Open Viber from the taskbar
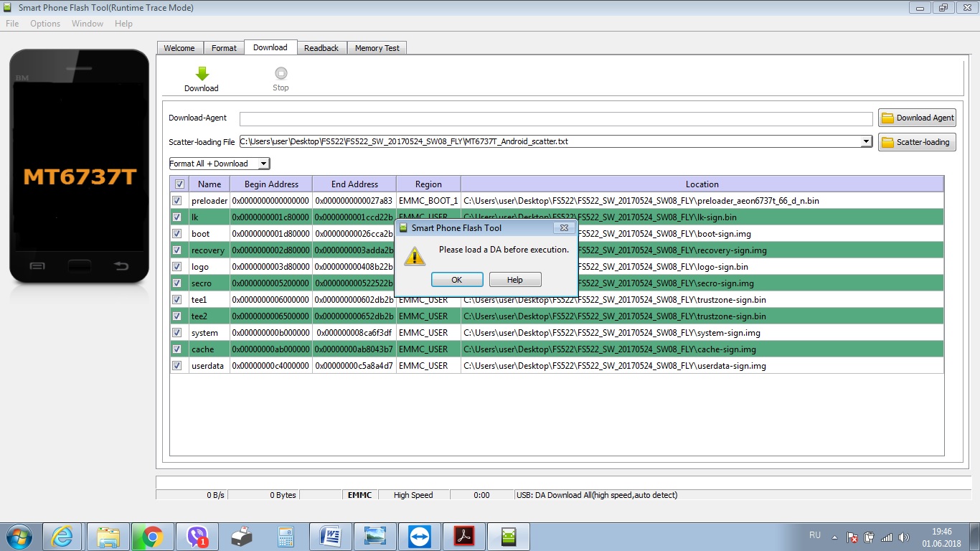980x551 pixels. click(197, 536)
